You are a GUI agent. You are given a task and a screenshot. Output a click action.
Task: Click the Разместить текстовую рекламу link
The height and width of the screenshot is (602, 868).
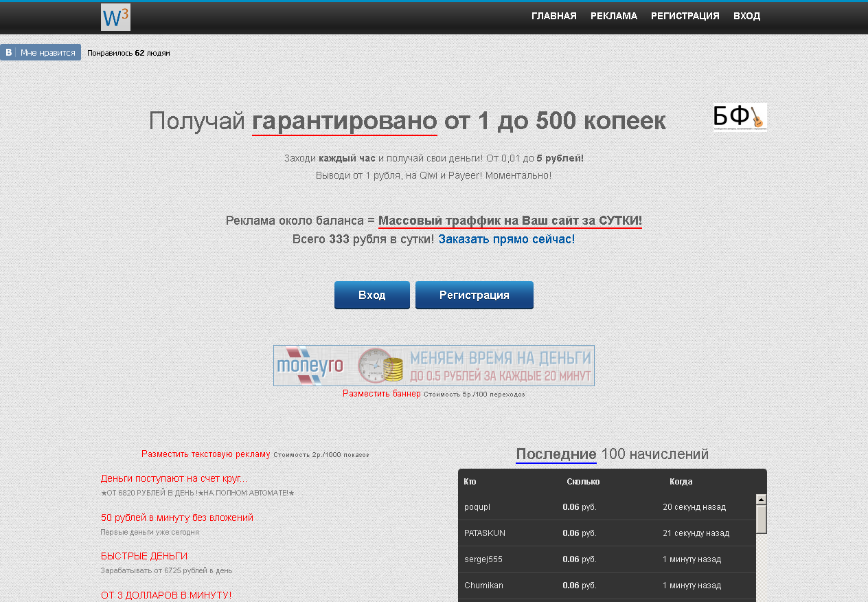point(206,454)
